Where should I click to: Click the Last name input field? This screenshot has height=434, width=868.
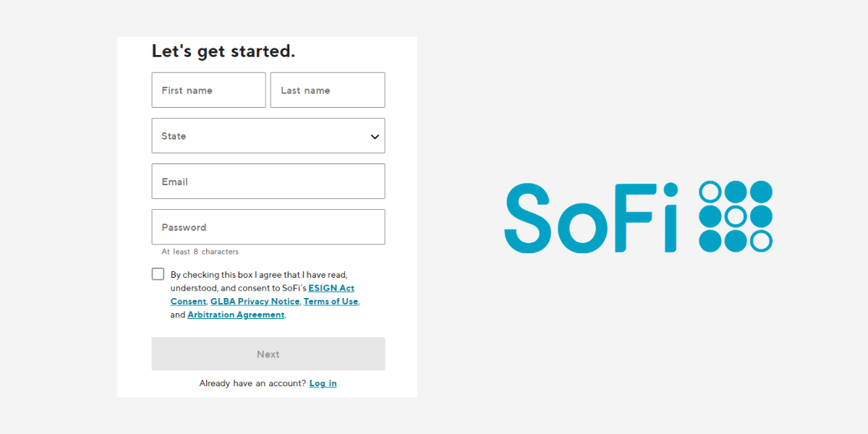(x=327, y=90)
